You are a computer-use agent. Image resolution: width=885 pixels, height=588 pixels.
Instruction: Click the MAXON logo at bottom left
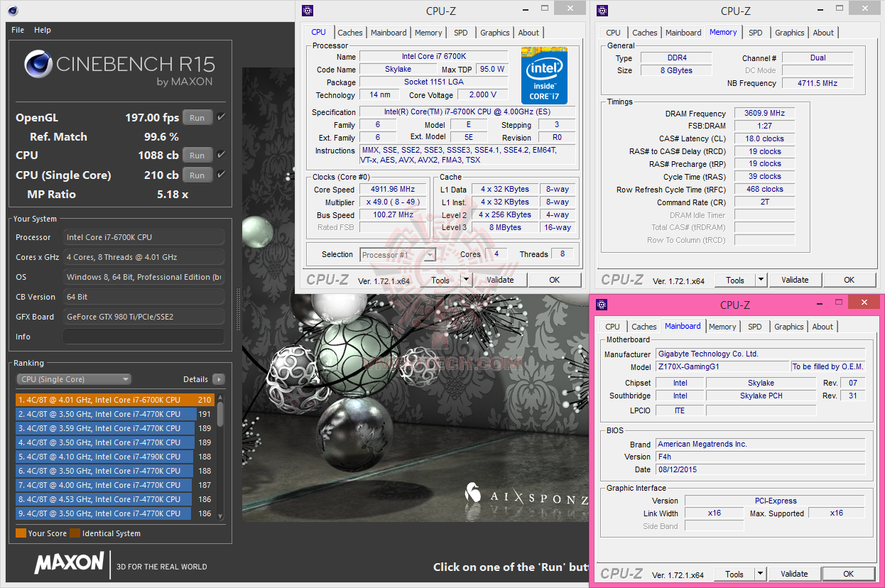(x=69, y=564)
